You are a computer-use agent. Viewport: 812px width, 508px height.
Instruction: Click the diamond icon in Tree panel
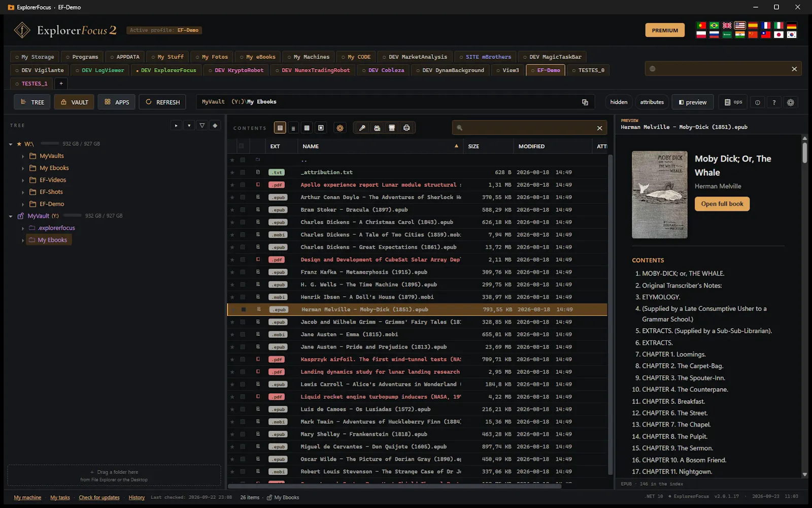[215, 125]
